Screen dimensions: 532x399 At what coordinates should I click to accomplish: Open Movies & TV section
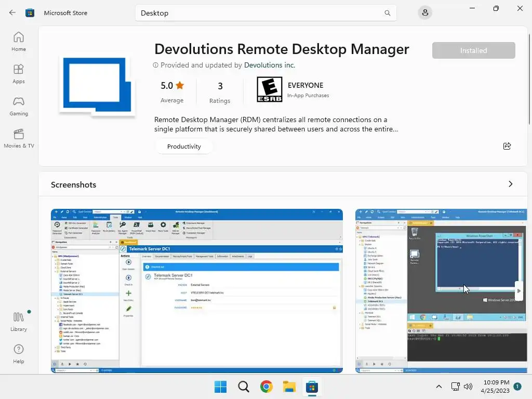tap(19, 138)
